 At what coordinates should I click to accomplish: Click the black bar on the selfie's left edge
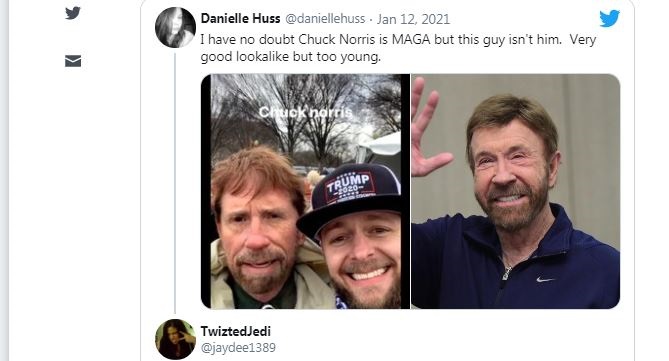(206, 191)
